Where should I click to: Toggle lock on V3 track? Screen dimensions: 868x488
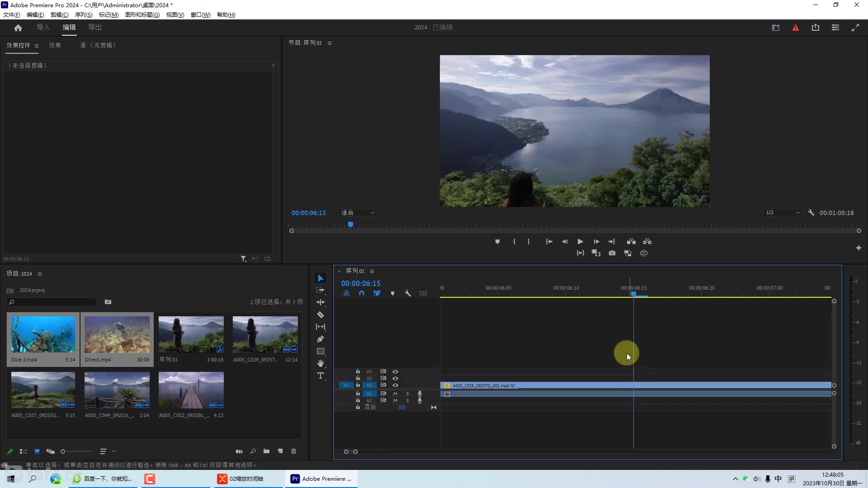pyautogui.click(x=358, y=371)
